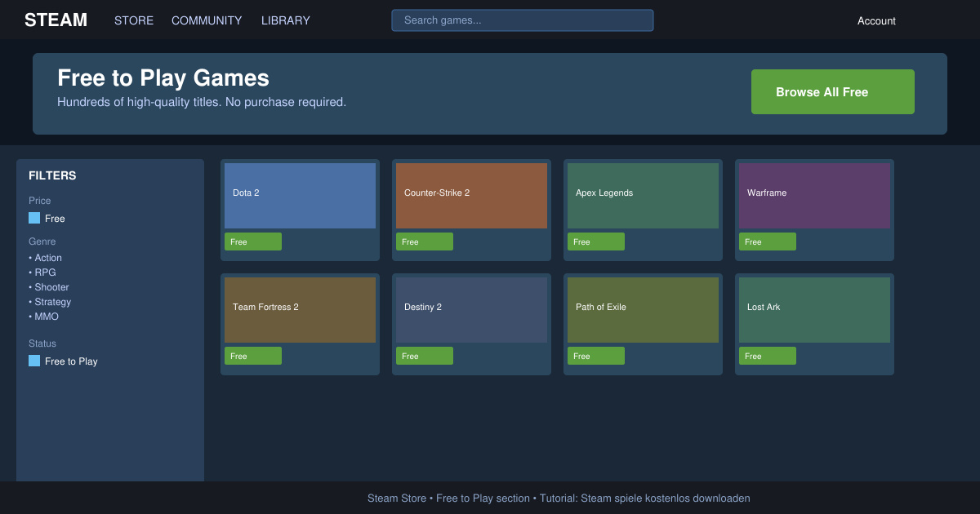
Task: Click the Price filter label
Action: (x=40, y=201)
